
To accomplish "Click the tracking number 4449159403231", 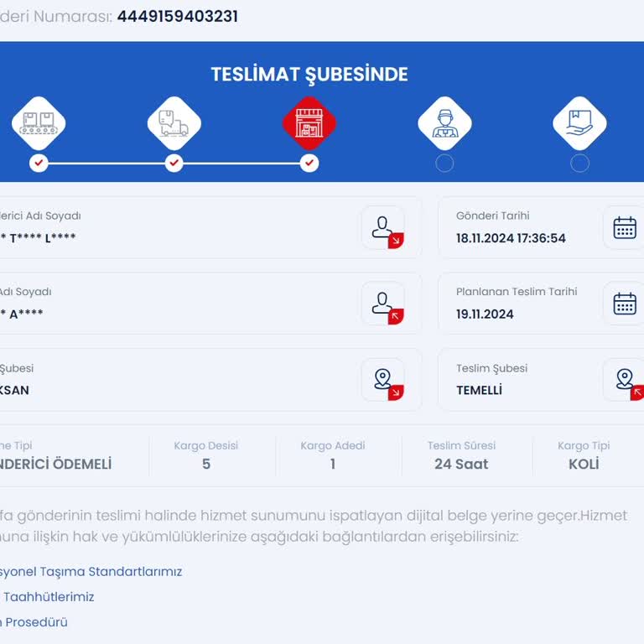I will [178, 17].
